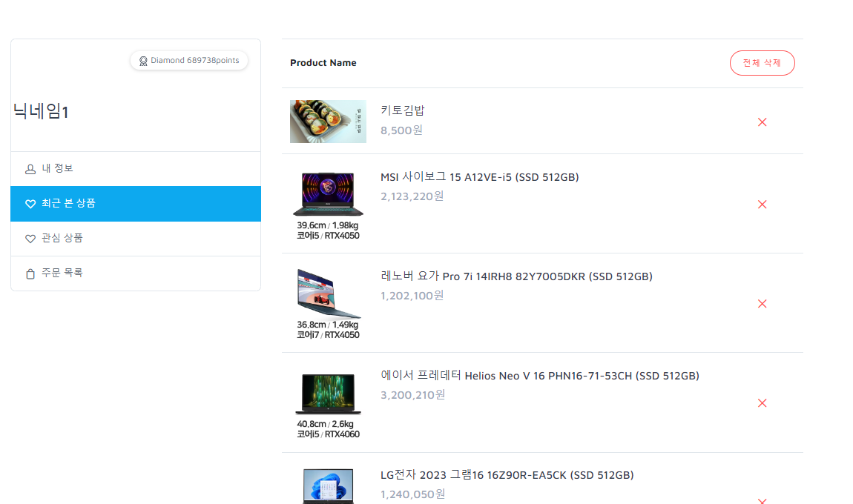Open 에이서 프레데터 laptop thumbnail
This screenshot has width=853, height=504.
pos(328,405)
